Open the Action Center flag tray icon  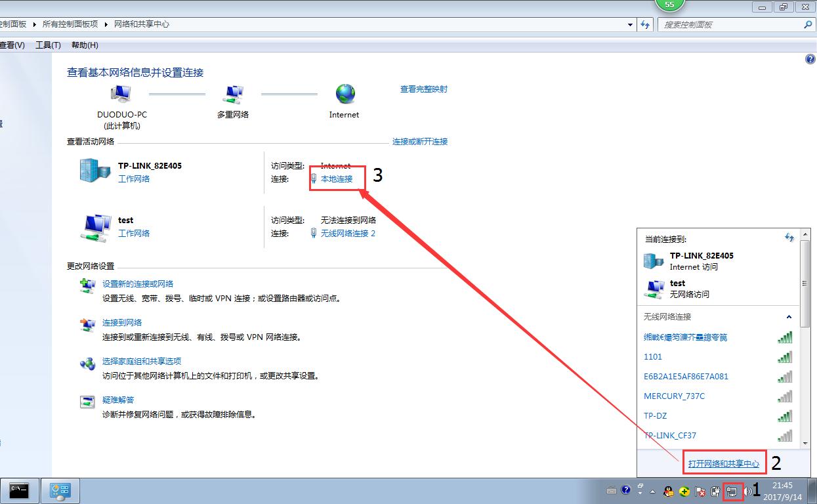(x=700, y=492)
